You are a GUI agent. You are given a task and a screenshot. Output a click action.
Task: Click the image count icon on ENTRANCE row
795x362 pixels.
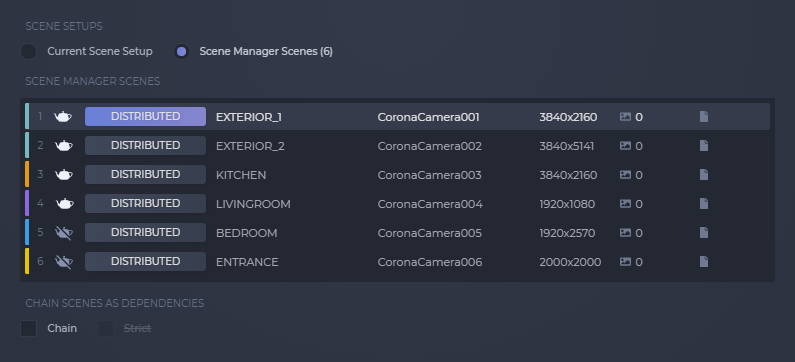pyautogui.click(x=626, y=262)
